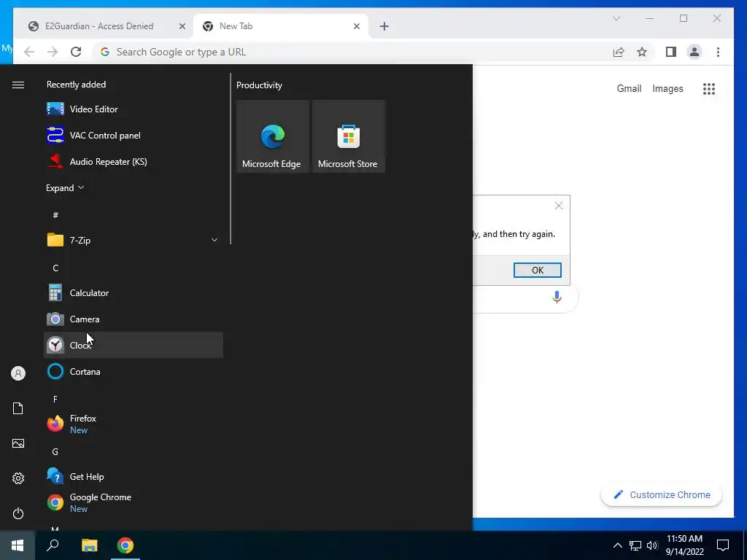Open Microsoft Edge tile
The image size is (747, 560).
pyautogui.click(x=273, y=136)
